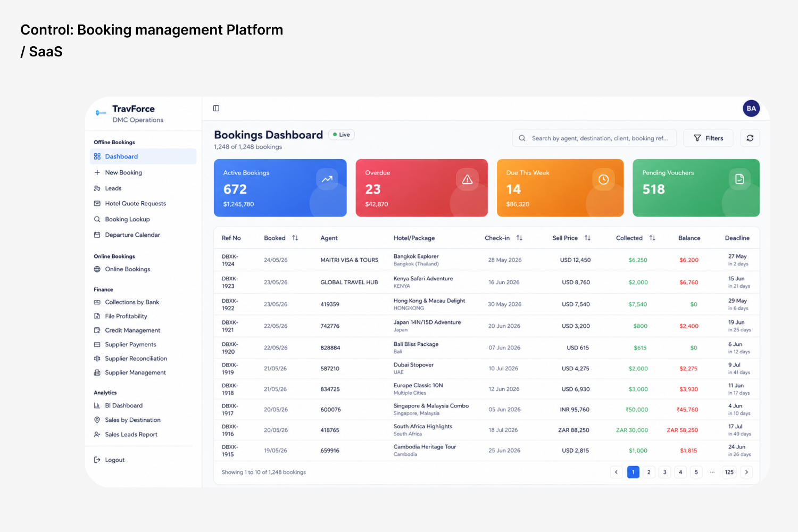Click the refresh bookings icon
The image size is (798, 532).
[750, 138]
